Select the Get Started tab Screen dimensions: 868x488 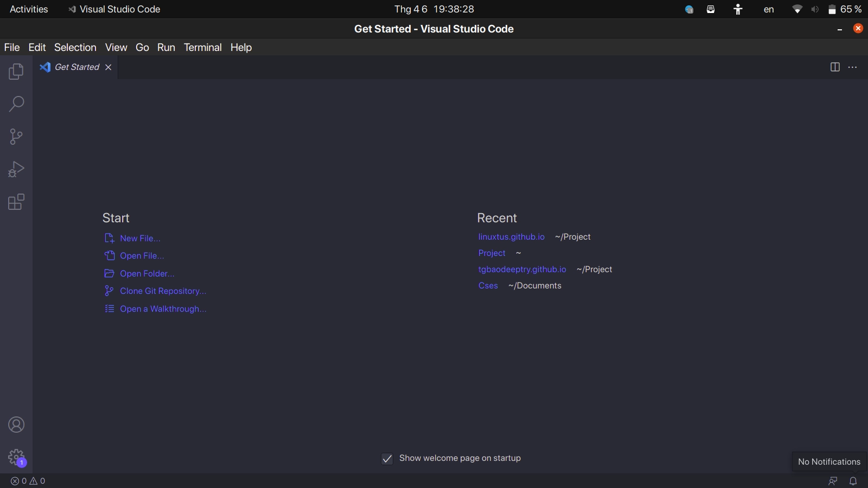pyautogui.click(x=75, y=67)
